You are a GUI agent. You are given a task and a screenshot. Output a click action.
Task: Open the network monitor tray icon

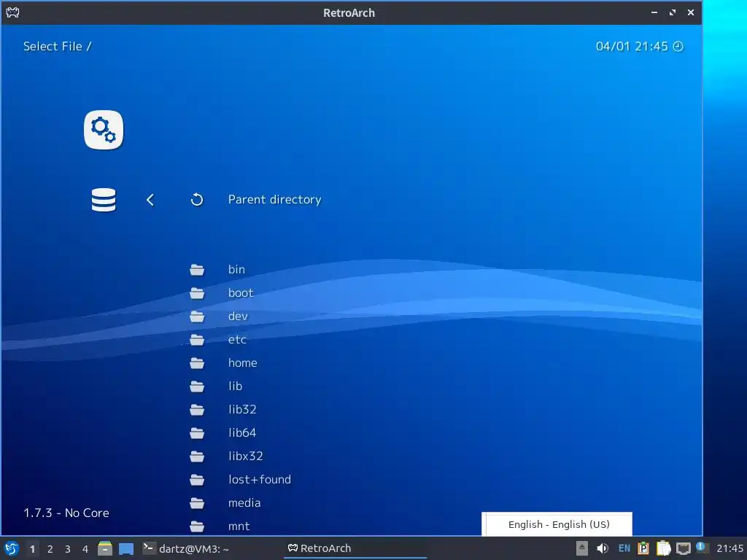tap(683, 549)
